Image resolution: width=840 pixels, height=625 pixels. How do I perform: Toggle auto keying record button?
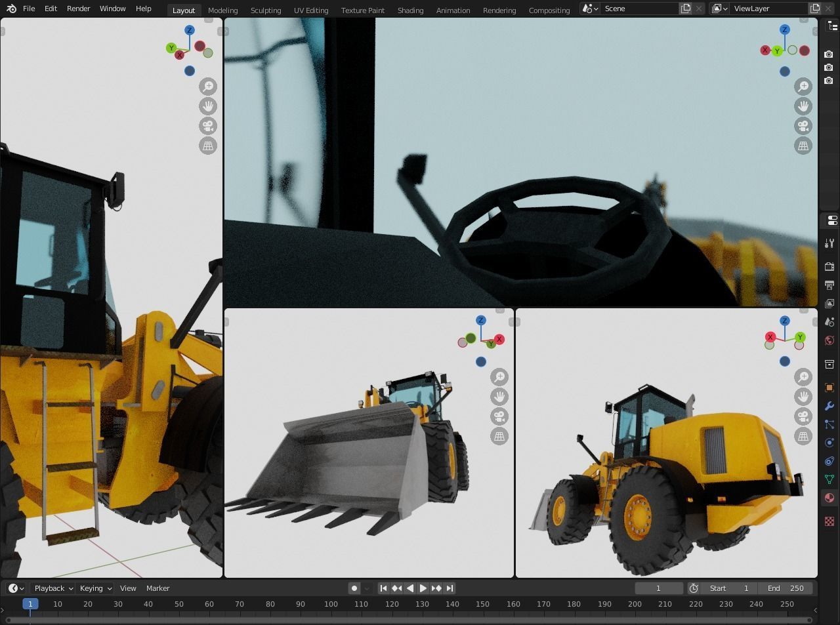(354, 588)
